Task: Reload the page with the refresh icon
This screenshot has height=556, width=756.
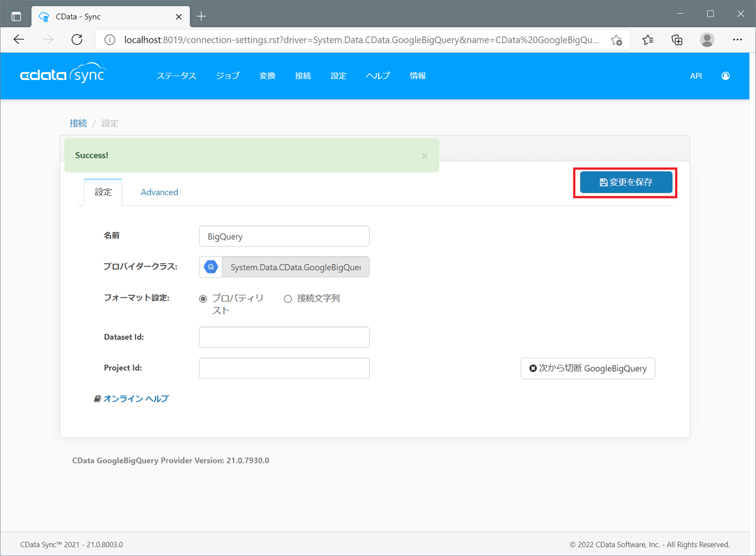Action: [77, 40]
